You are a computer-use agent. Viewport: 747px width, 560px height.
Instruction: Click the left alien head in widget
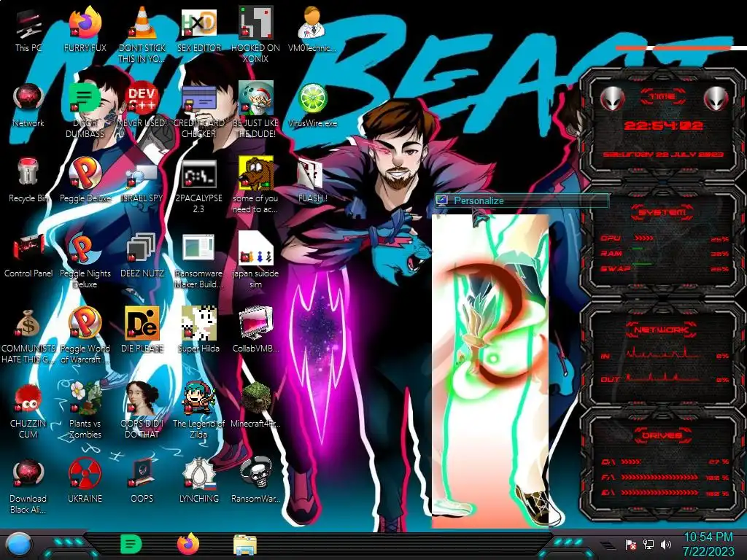pos(612,98)
